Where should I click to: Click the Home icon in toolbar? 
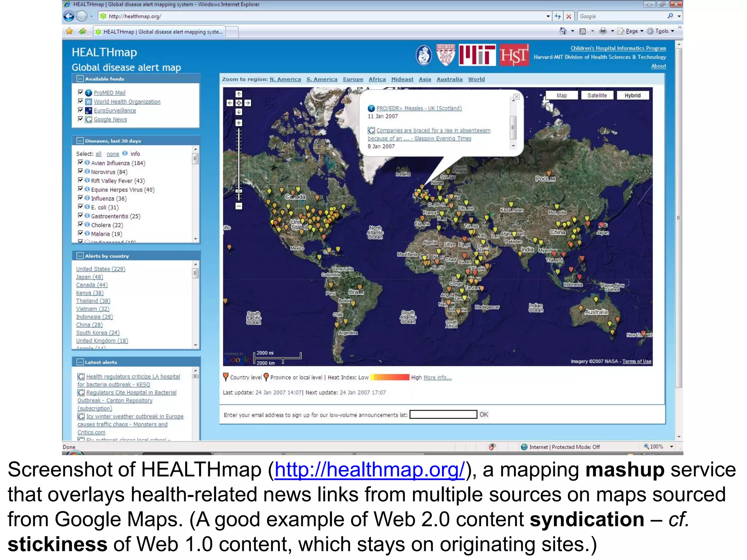tap(563, 31)
